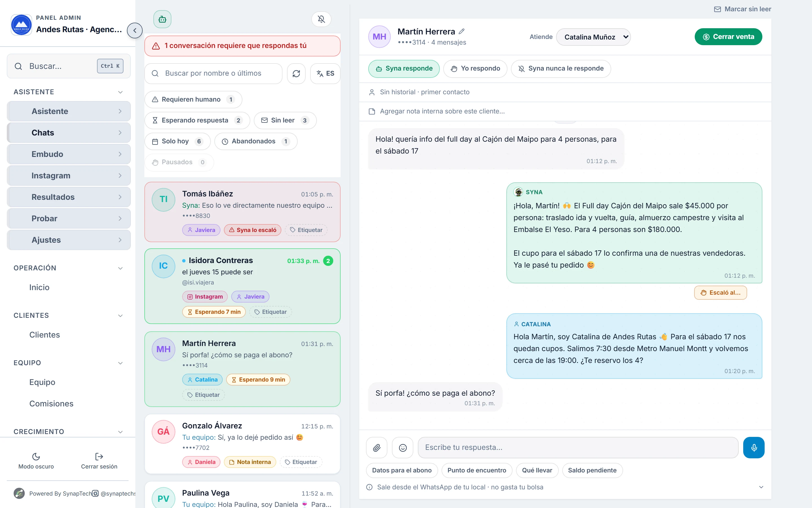
Task: Select Syna responde mode
Action: pos(404,69)
